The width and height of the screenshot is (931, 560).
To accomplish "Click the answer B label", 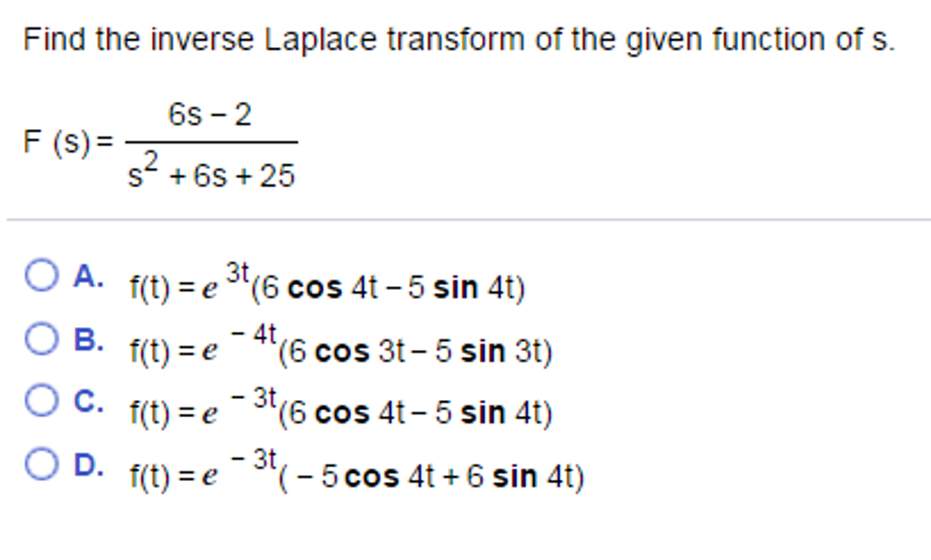I will tap(87, 338).
